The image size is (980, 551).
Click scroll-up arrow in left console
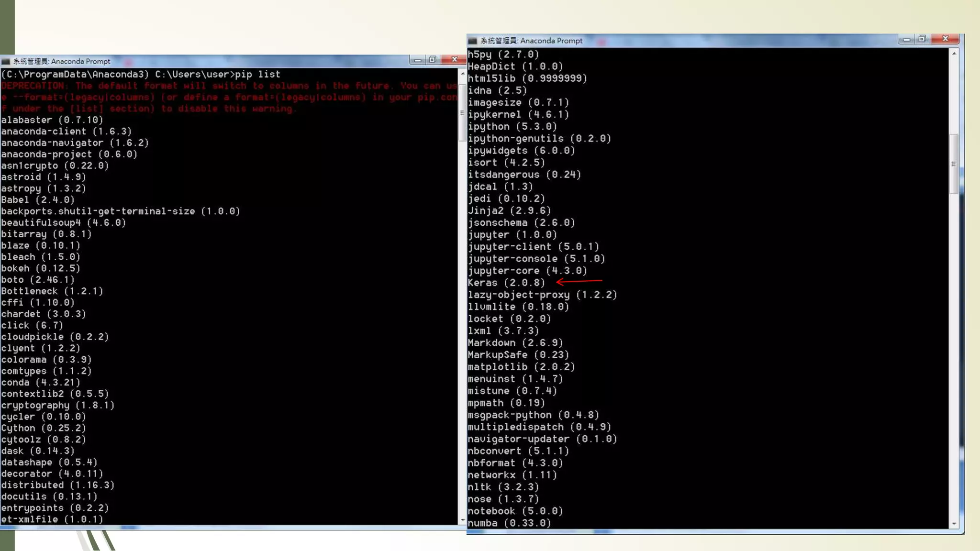point(463,74)
